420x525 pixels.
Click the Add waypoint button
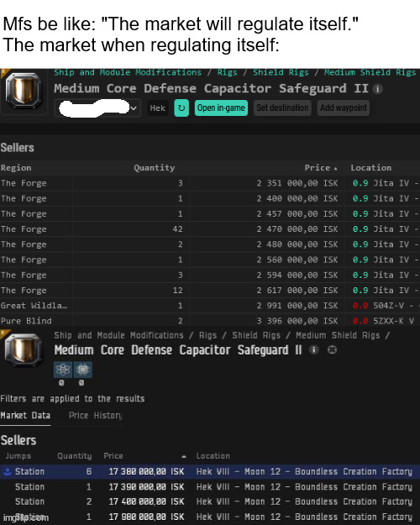point(344,108)
